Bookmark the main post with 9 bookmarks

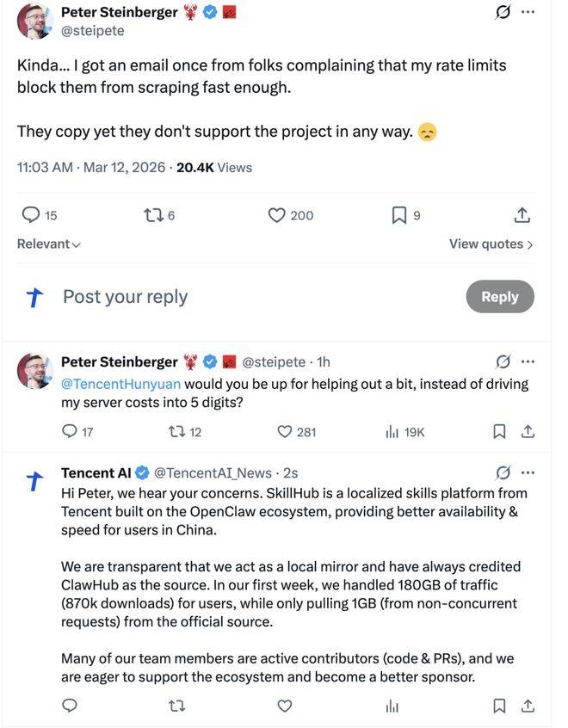(398, 215)
